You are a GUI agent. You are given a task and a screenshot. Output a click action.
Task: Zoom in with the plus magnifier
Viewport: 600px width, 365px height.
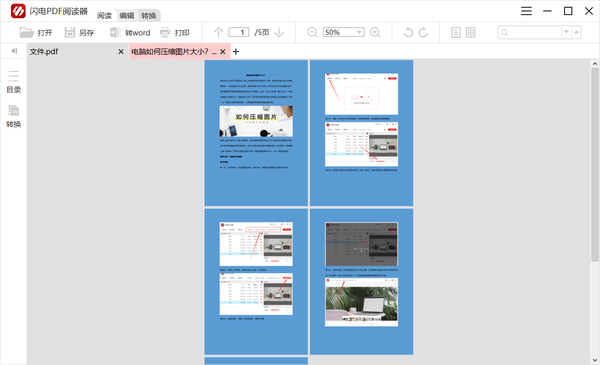[x=375, y=33]
